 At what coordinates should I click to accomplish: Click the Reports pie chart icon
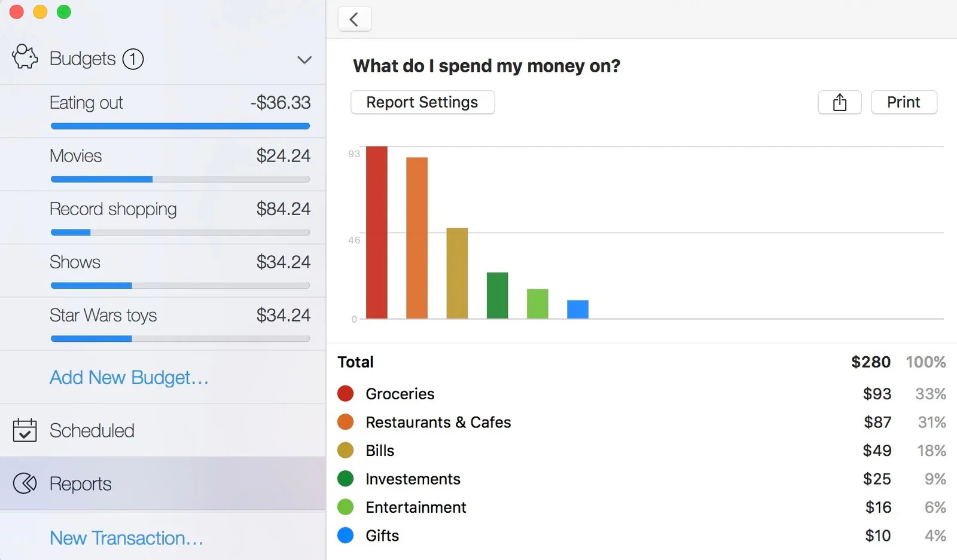[x=25, y=483]
